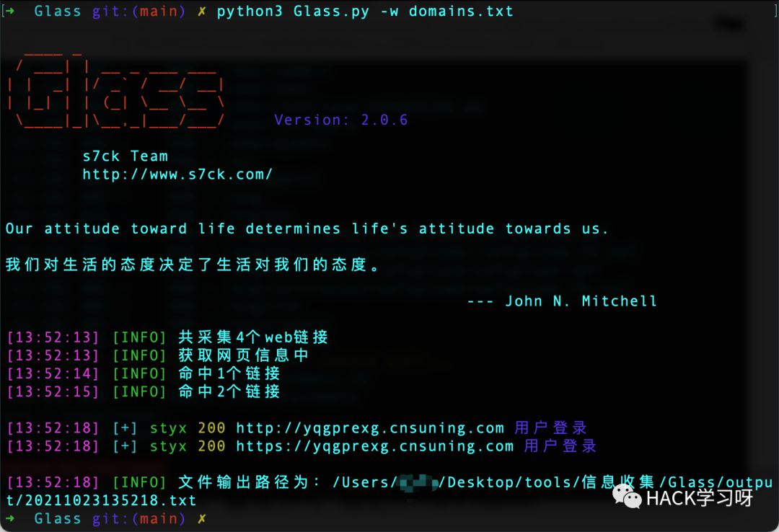Click the first 用户登录 page title
This screenshot has width=779, height=532.
pyautogui.click(x=550, y=427)
